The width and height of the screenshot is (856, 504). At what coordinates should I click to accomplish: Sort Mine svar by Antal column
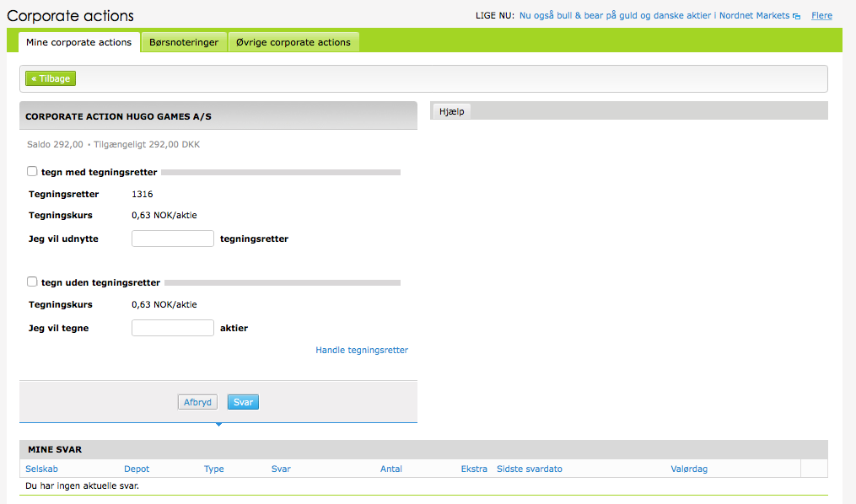tap(390, 469)
